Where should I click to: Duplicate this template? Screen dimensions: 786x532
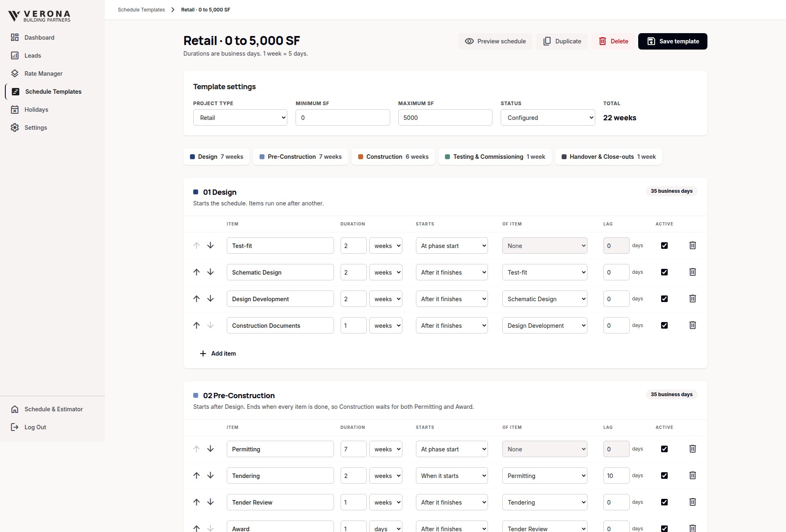pos(562,41)
